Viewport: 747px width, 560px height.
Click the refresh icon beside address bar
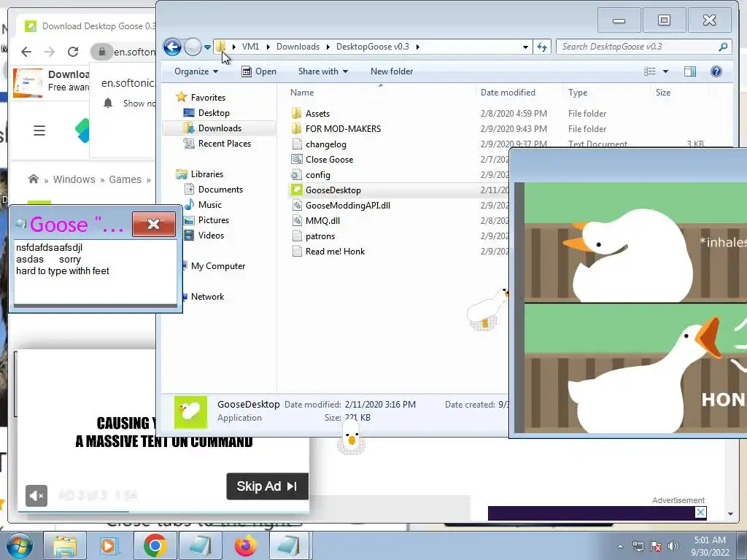542,47
